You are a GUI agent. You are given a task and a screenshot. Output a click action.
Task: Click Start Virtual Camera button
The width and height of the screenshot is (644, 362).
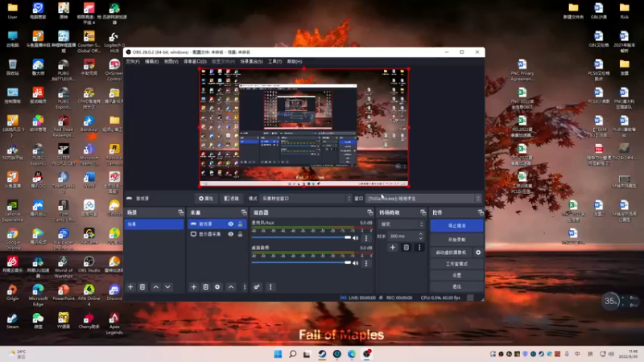(x=452, y=253)
